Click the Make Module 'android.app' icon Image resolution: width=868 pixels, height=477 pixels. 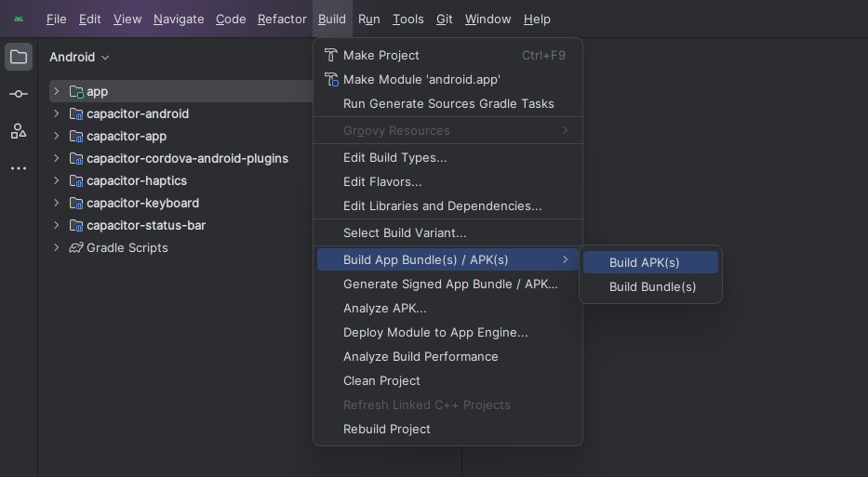(330, 80)
